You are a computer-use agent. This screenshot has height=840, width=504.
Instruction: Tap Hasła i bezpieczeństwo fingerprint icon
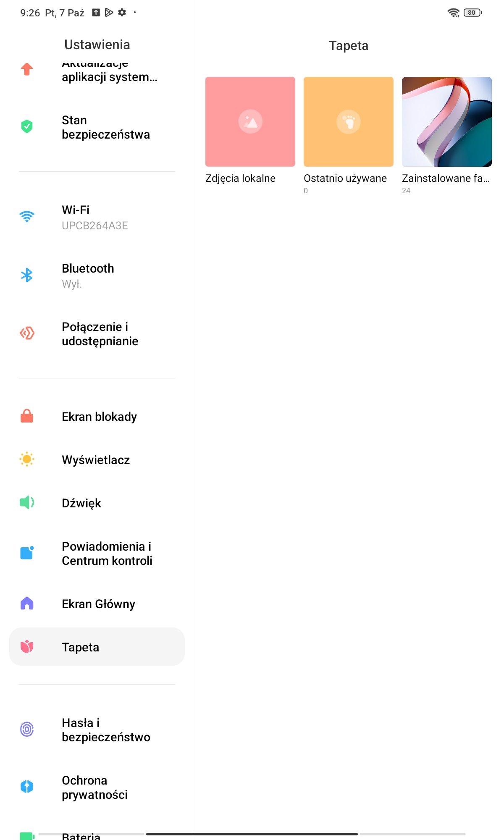[27, 729]
